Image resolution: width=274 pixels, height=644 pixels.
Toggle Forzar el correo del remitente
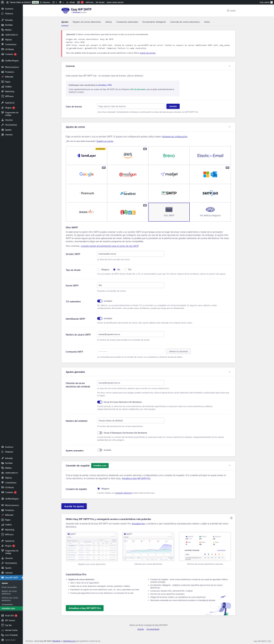pyautogui.click(x=100, y=402)
